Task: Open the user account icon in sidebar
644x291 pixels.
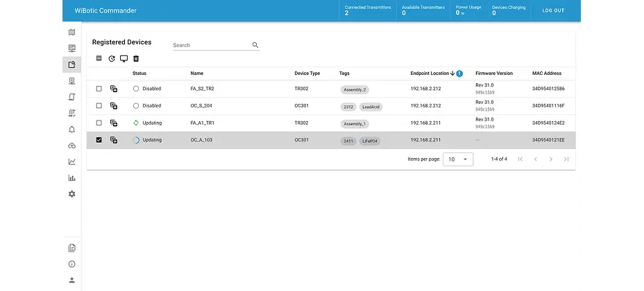Action: (x=71, y=280)
